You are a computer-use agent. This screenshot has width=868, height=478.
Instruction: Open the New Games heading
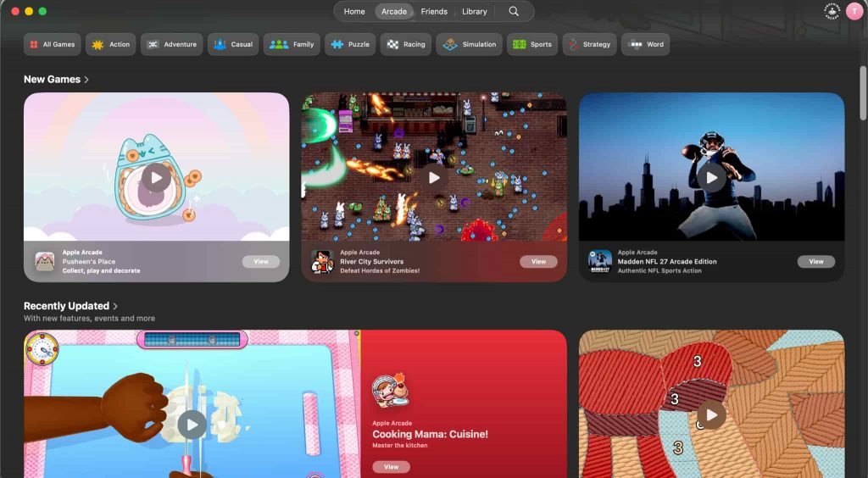pyautogui.click(x=52, y=79)
